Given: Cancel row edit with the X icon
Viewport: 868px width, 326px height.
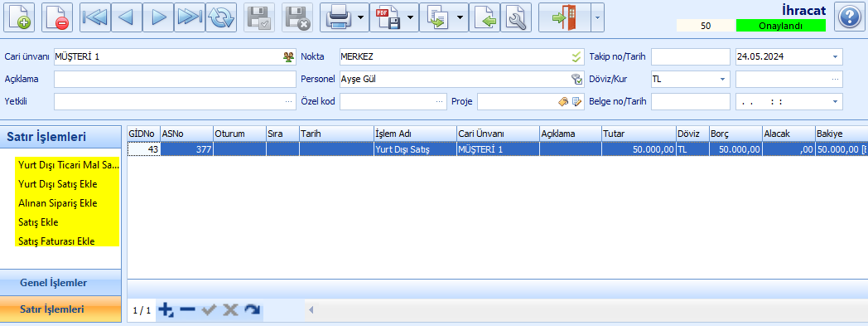Looking at the screenshot, I should [x=230, y=310].
